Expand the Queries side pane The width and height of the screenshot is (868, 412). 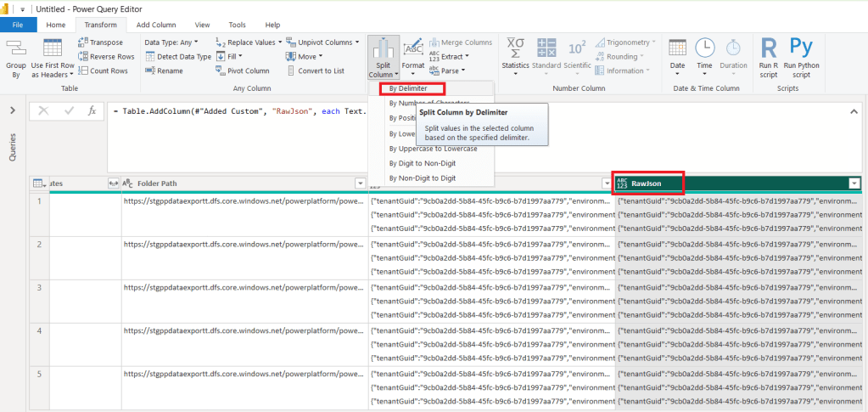tap(13, 110)
